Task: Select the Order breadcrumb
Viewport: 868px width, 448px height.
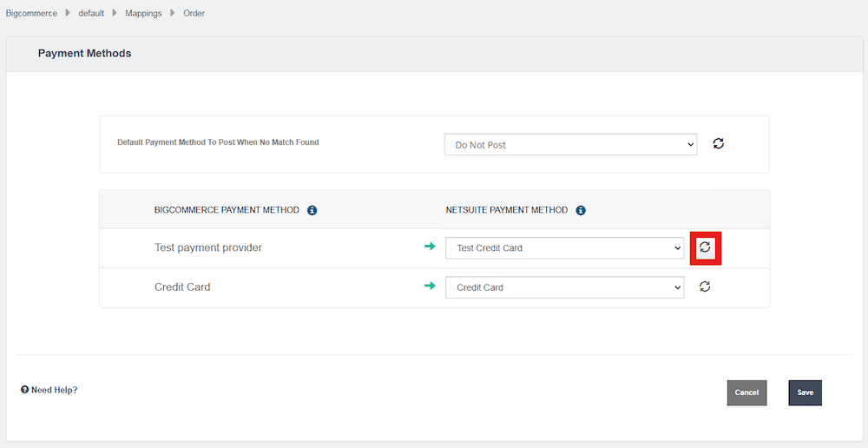Action: tap(194, 13)
